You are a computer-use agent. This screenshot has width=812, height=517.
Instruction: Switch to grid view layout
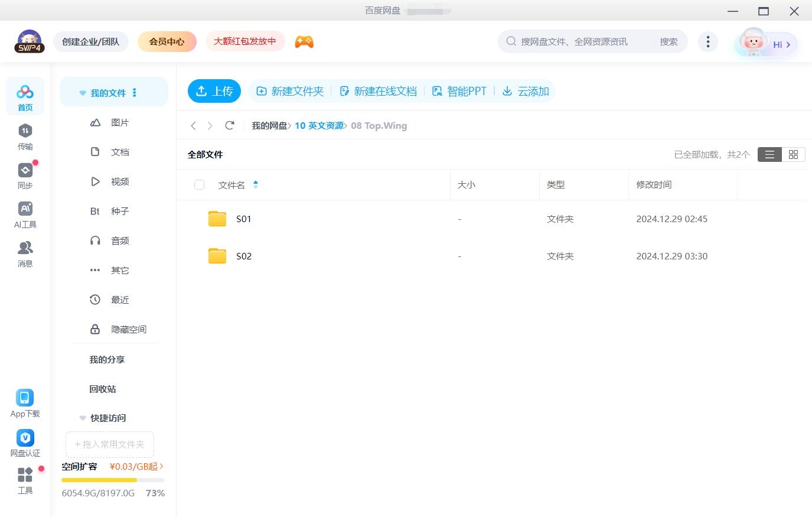point(793,154)
